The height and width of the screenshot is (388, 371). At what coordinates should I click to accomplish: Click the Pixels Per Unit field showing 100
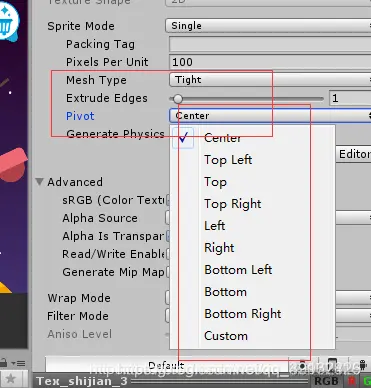click(x=270, y=62)
